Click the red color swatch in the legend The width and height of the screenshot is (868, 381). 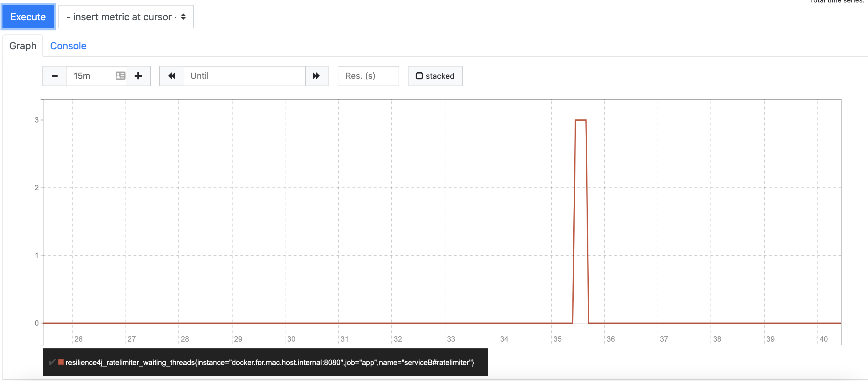point(61,362)
